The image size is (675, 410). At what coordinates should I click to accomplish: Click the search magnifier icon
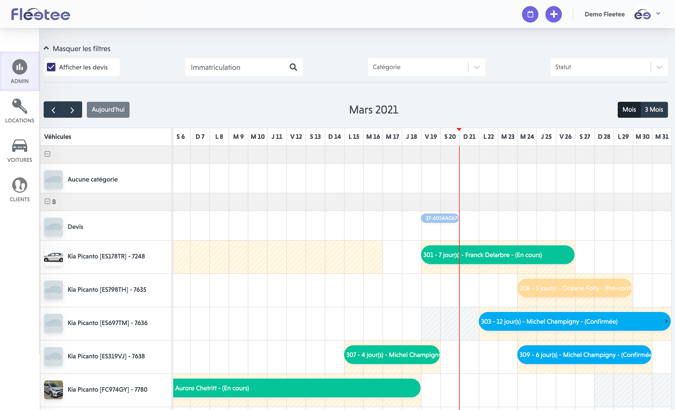click(293, 67)
